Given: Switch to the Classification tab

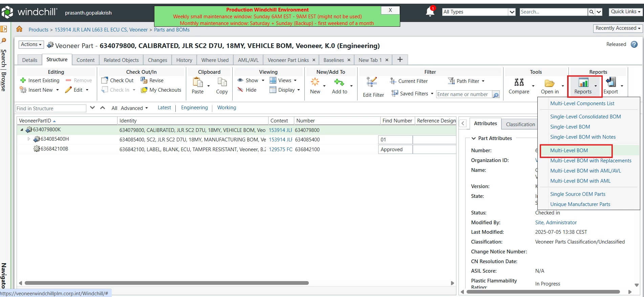Looking at the screenshot, I should pyautogui.click(x=520, y=124).
